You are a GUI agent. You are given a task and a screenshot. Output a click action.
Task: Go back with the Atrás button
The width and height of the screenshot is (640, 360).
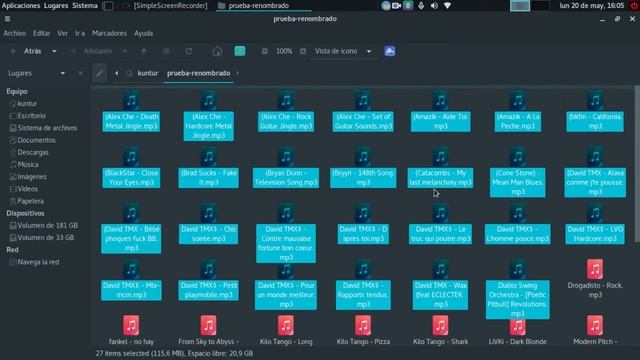coord(27,51)
